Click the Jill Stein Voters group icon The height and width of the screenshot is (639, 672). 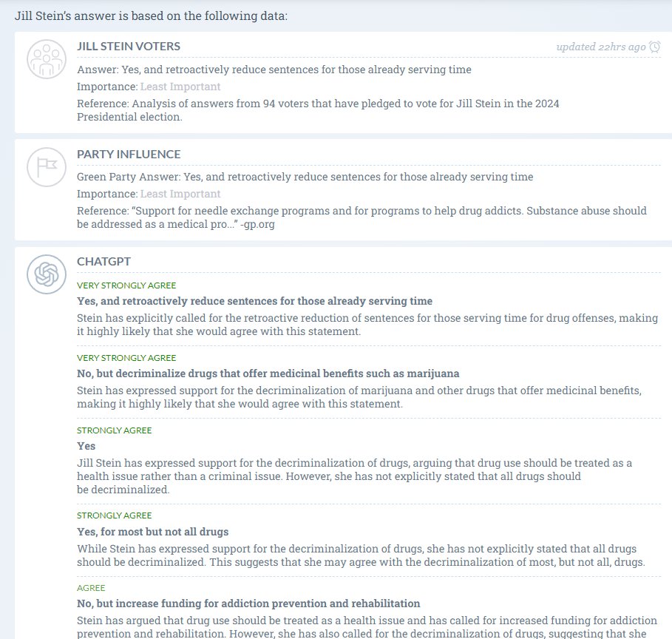click(x=47, y=59)
